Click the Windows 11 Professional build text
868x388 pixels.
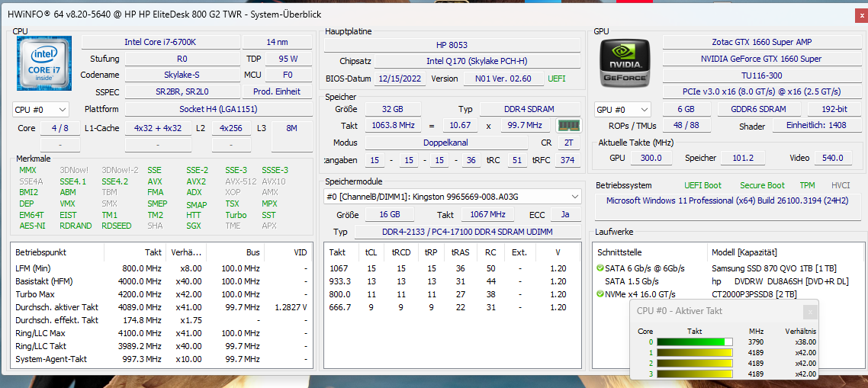(x=728, y=200)
